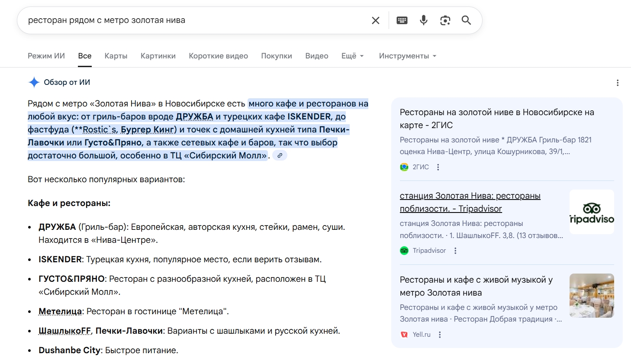631x364 pixels.
Task: Click the AI Overview sparkle icon
Action: pos(33,82)
